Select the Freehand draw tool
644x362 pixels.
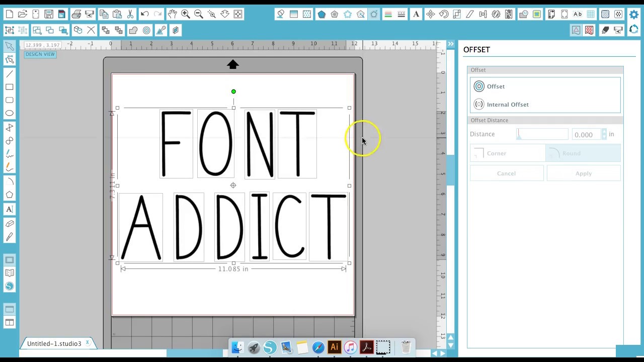[x=10, y=154]
